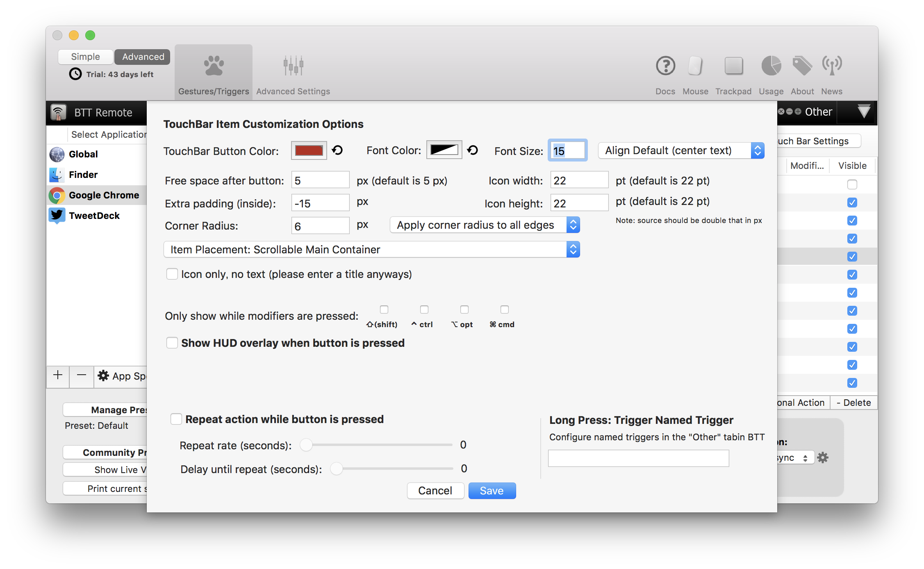Click the Long Press named trigger field
This screenshot has width=924, height=569.
638,458
